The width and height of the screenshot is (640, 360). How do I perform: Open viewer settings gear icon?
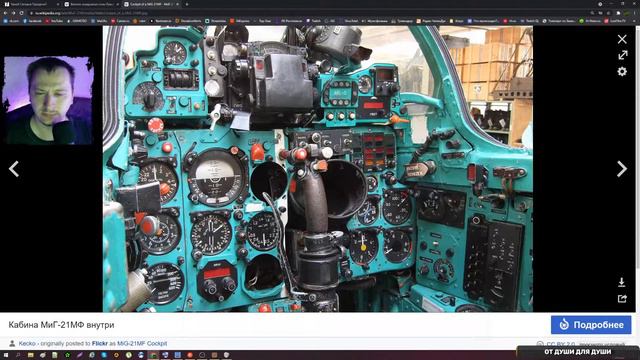(x=622, y=71)
